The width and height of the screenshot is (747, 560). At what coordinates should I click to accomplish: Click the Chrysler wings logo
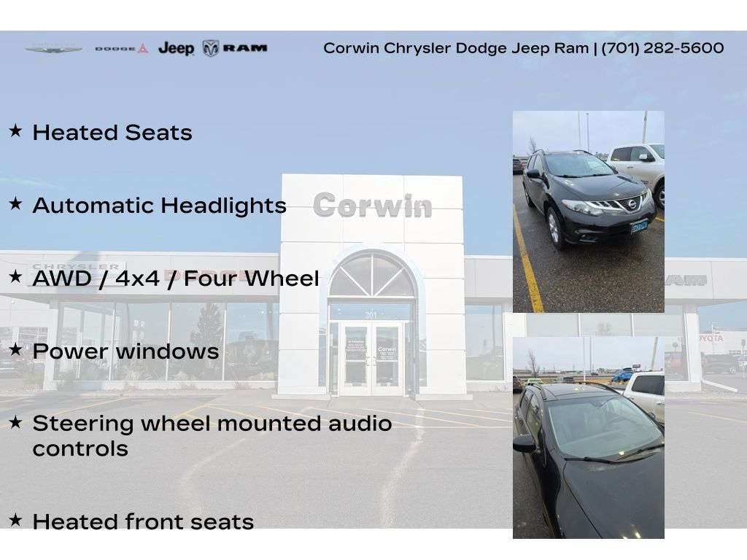click(53, 49)
